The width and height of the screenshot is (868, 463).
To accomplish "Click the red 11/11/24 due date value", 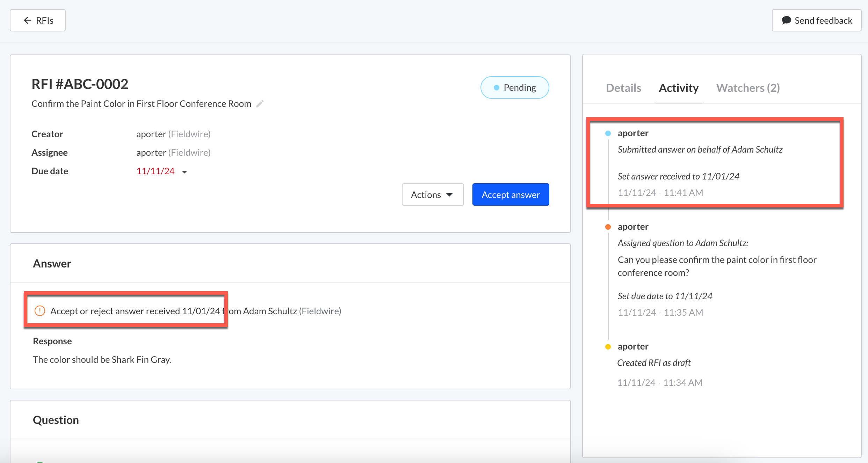I will tap(155, 171).
